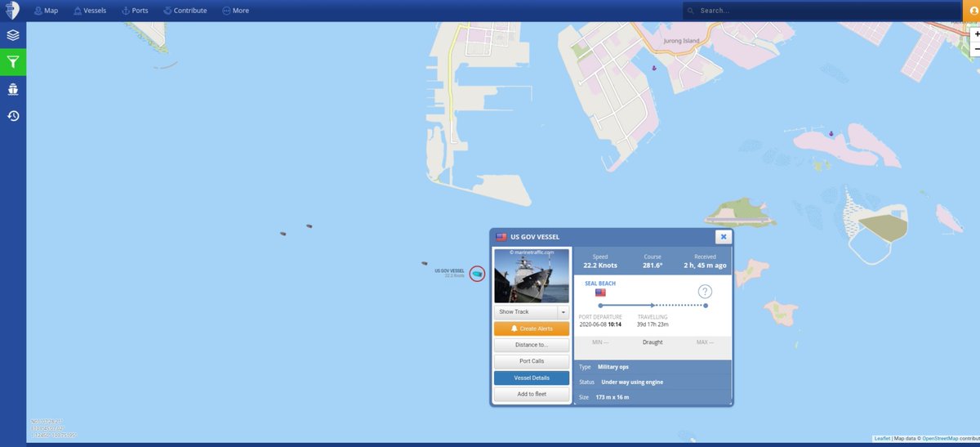Expand the Show Track dropdown arrow
The width and height of the screenshot is (980, 447).
tap(563, 311)
